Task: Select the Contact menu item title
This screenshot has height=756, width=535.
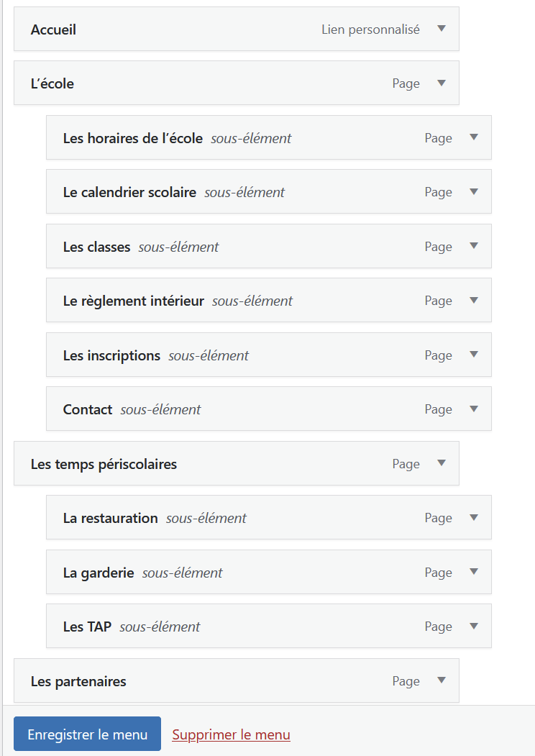Action: [x=87, y=409]
